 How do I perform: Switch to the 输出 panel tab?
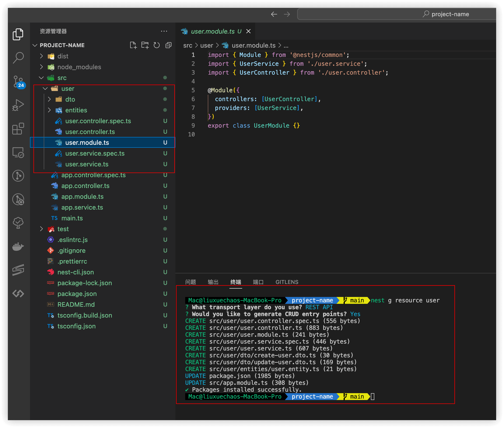tap(213, 282)
